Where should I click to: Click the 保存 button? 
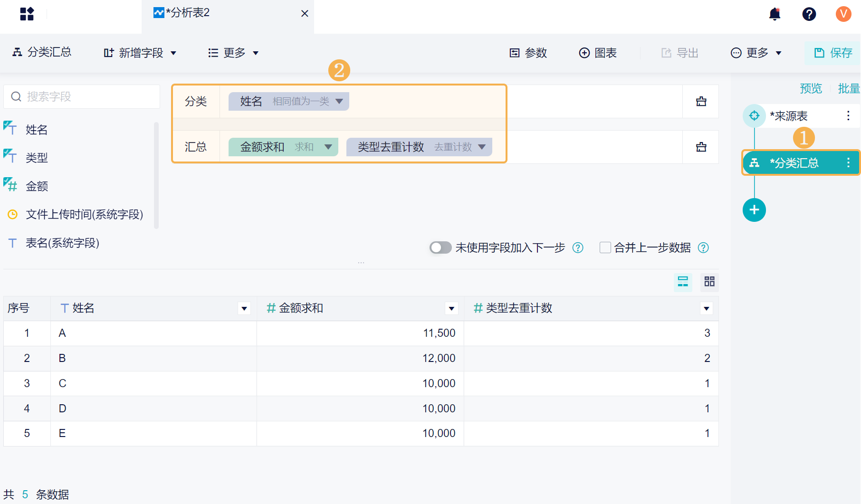(833, 53)
